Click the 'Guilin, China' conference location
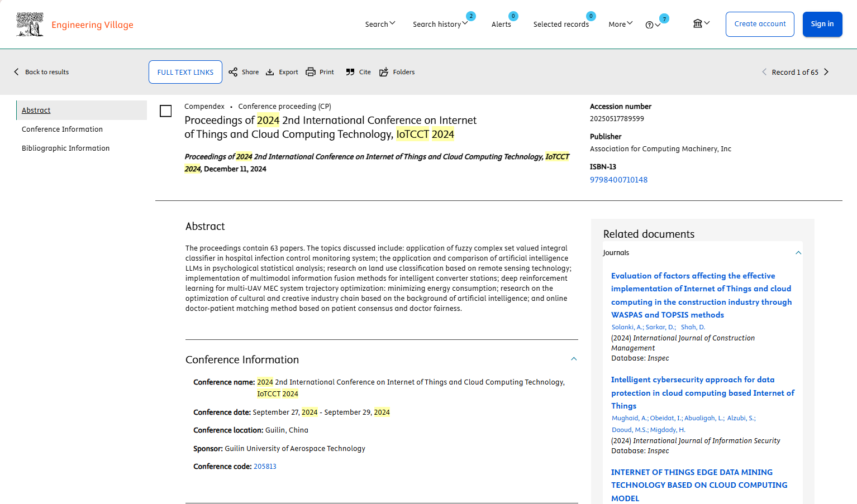Image resolution: width=857 pixels, height=504 pixels. (287, 430)
